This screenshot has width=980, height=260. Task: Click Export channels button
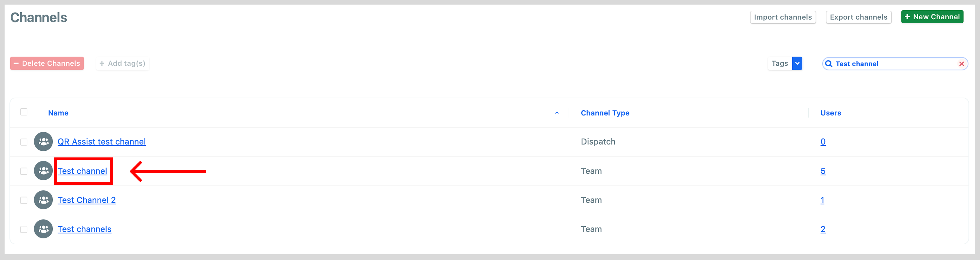858,17
